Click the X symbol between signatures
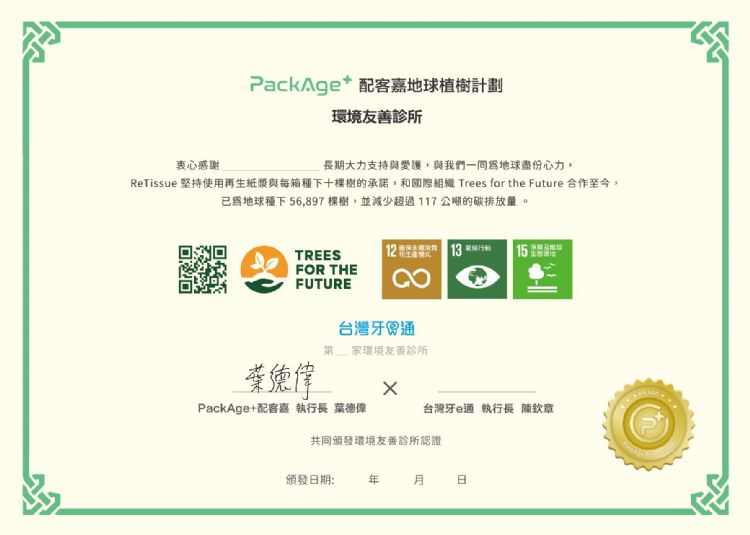 pos(390,388)
